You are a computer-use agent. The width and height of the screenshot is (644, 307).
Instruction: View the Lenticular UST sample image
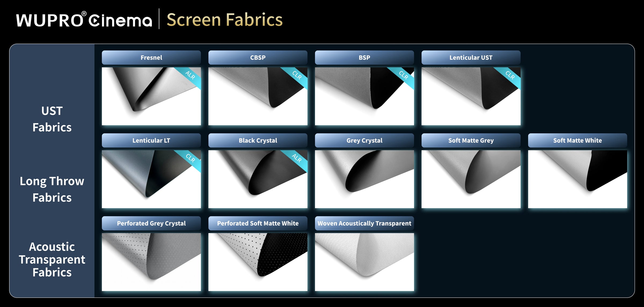point(471,96)
